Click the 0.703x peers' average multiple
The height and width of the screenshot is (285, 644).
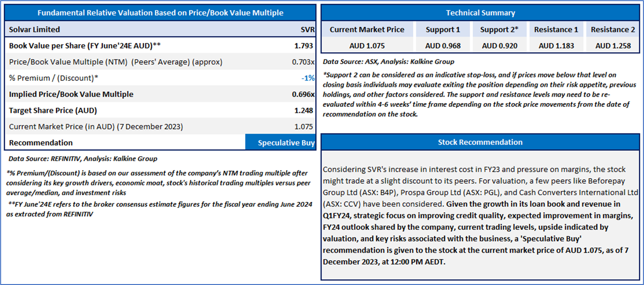(x=303, y=62)
